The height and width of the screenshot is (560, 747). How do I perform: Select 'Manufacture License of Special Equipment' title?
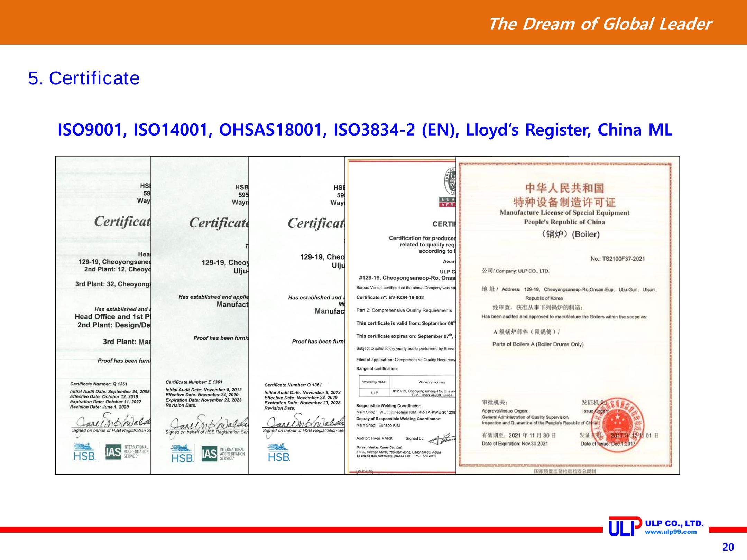tap(564, 213)
